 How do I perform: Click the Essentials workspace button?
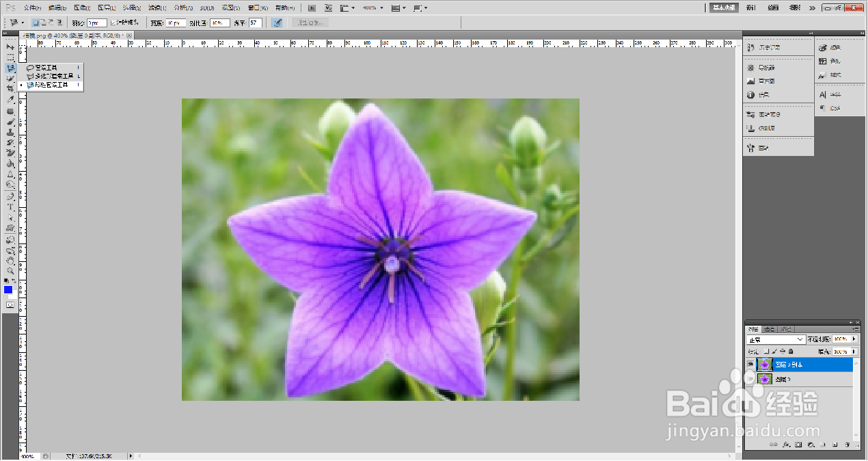[724, 8]
